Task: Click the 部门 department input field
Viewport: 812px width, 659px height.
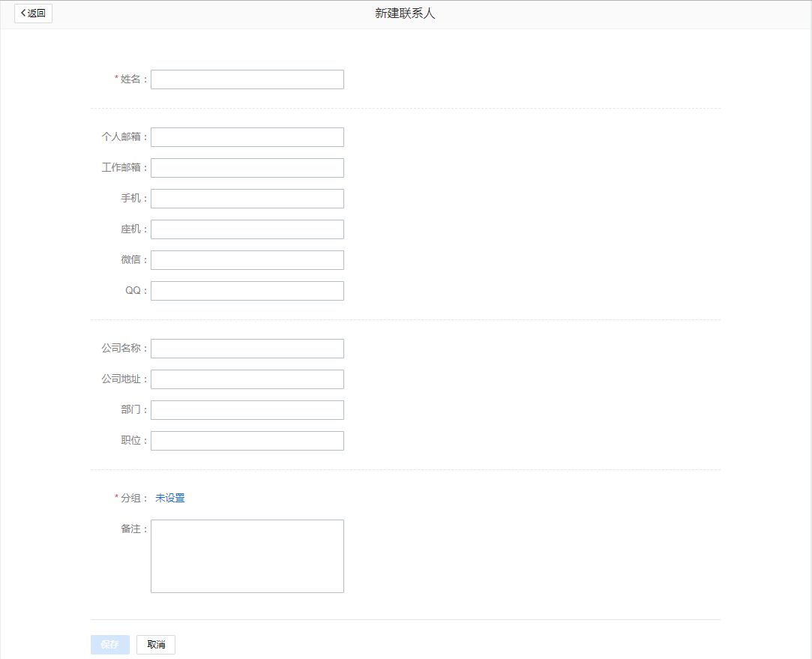Action: [x=247, y=409]
